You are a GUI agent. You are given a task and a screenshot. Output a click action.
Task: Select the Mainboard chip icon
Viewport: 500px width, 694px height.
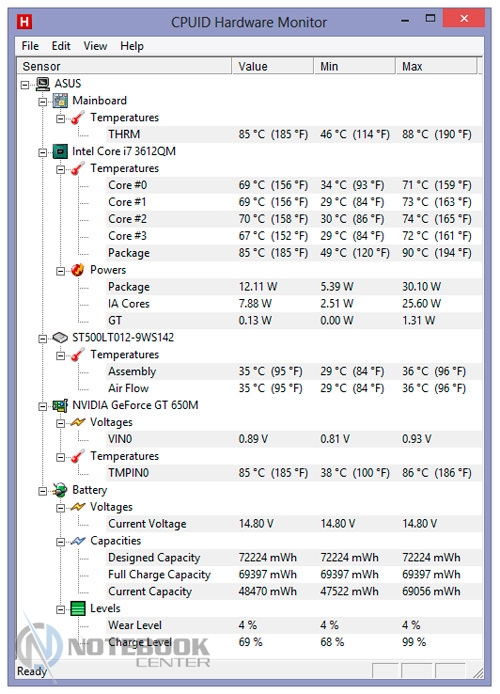click(x=60, y=101)
